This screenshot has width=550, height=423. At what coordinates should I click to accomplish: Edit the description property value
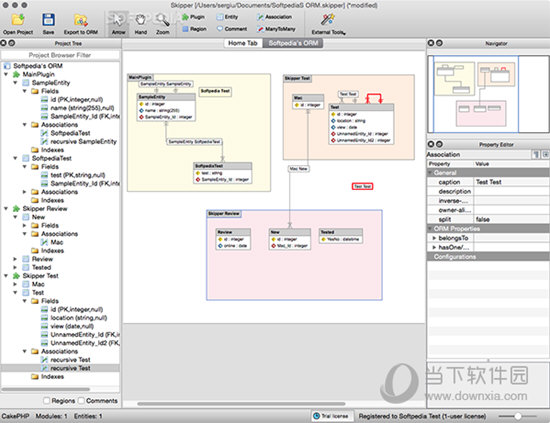(511, 192)
